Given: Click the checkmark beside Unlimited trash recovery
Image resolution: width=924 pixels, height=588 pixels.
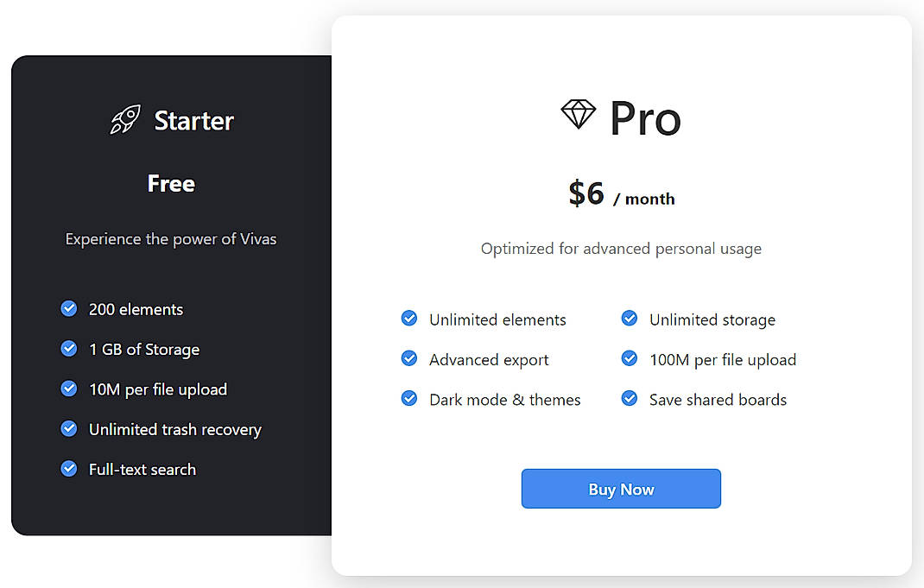Looking at the screenshot, I should 69,429.
